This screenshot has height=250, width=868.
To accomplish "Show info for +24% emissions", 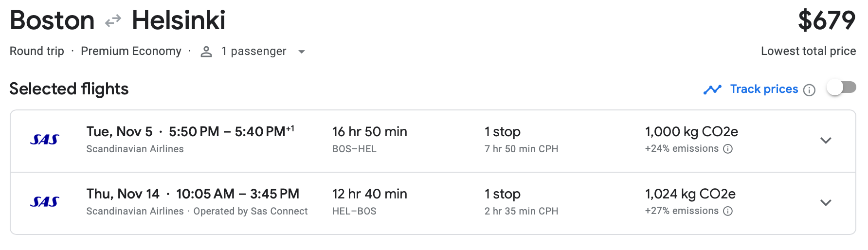I will tap(728, 149).
